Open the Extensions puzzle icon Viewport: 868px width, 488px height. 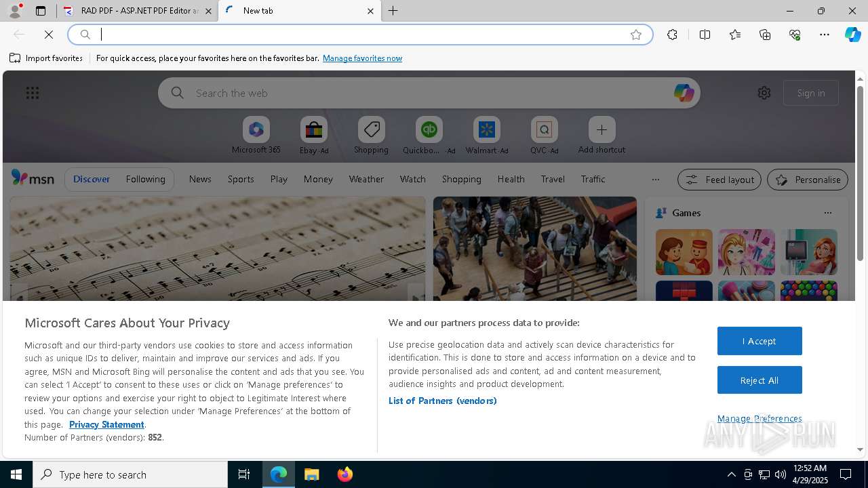[x=672, y=35]
